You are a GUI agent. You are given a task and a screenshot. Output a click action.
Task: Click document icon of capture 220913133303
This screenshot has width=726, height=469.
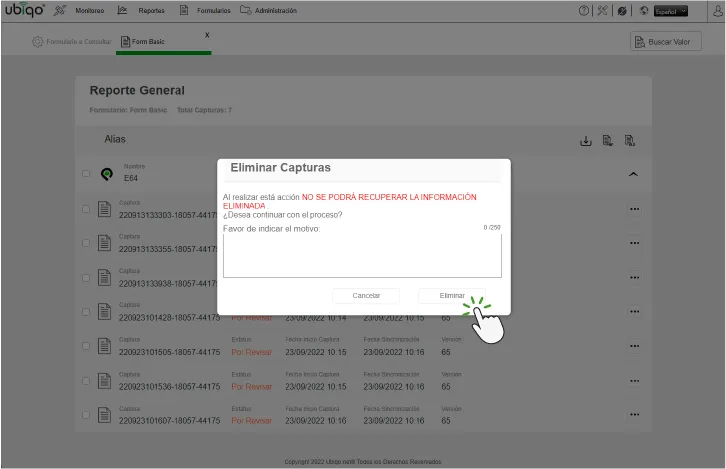(105, 209)
